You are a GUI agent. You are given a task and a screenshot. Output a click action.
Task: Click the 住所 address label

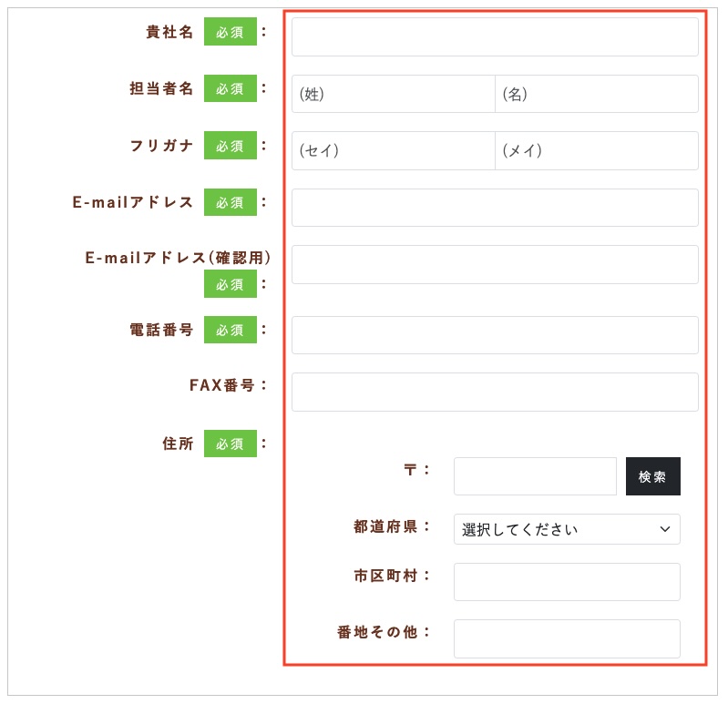178,444
